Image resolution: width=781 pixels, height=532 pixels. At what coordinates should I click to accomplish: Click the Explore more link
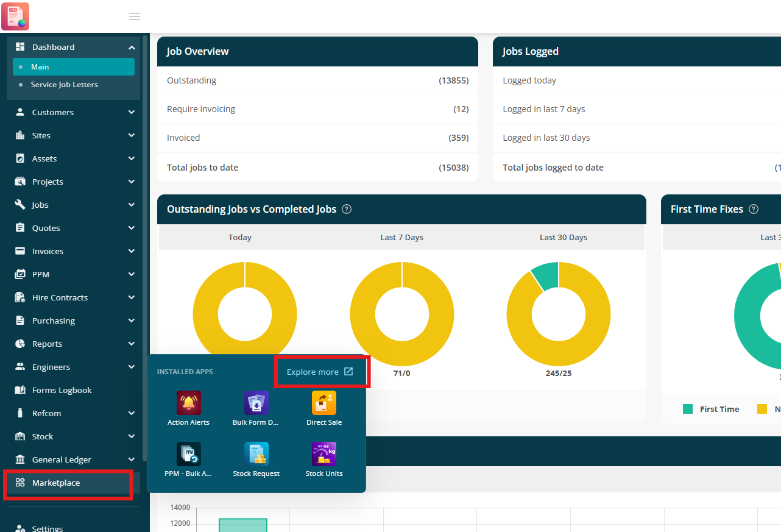(x=320, y=372)
